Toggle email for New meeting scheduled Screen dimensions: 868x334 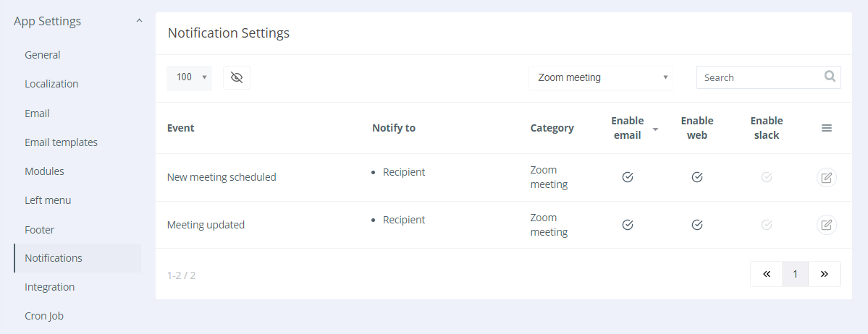(x=628, y=177)
